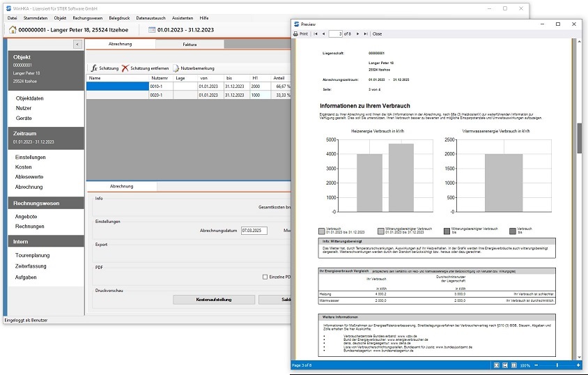588x375 pixels.
Task: Open the calendar date range selector
Action: coord(152,30)
